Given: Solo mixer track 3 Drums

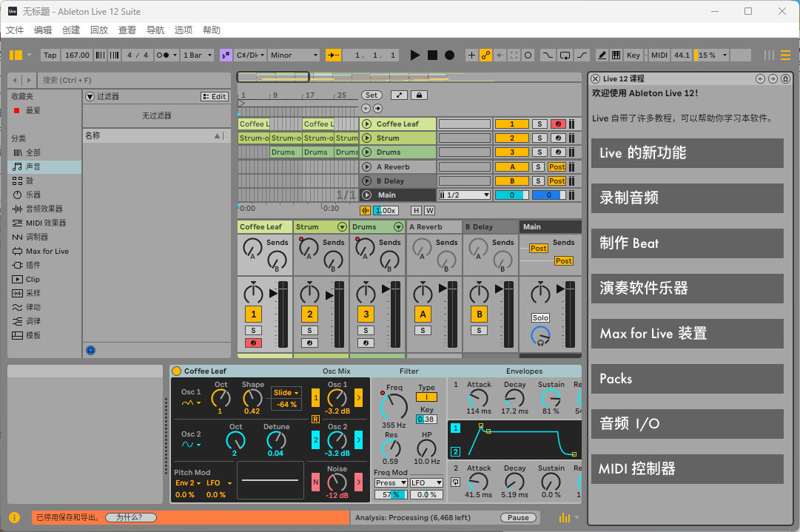Looking at the screenshot, I should [x=366, y=331].
